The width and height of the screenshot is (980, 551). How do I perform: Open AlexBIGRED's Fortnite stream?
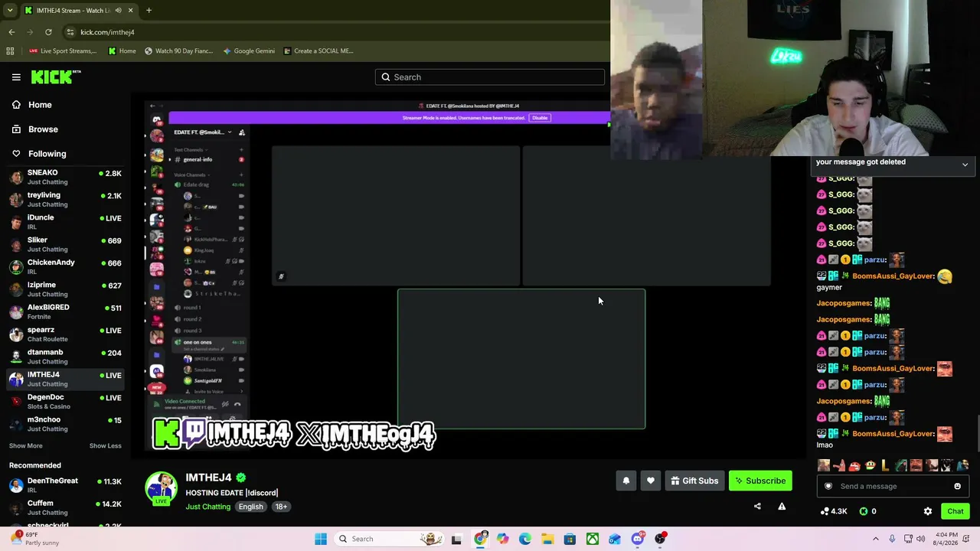65,311
